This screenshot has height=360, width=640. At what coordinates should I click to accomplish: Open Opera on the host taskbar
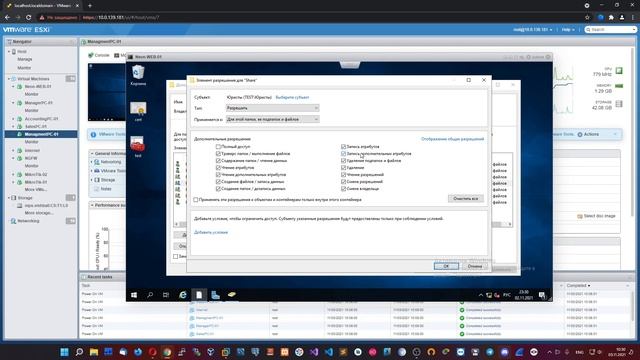(153, 352)
